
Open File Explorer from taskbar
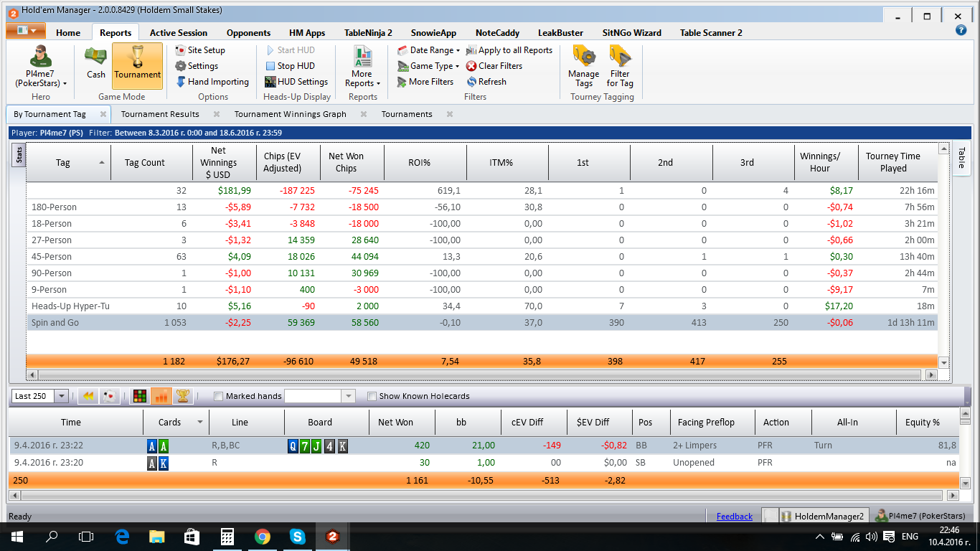pos(157,536)
